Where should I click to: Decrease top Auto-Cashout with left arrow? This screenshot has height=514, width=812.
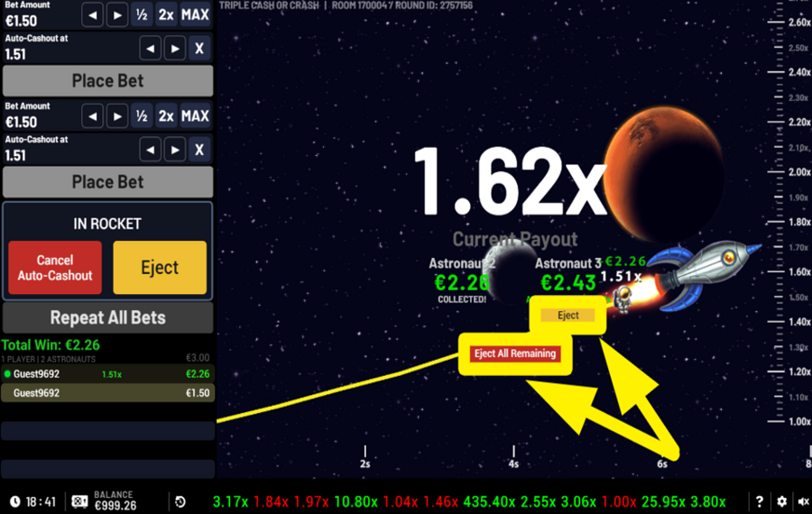(151, 48)
